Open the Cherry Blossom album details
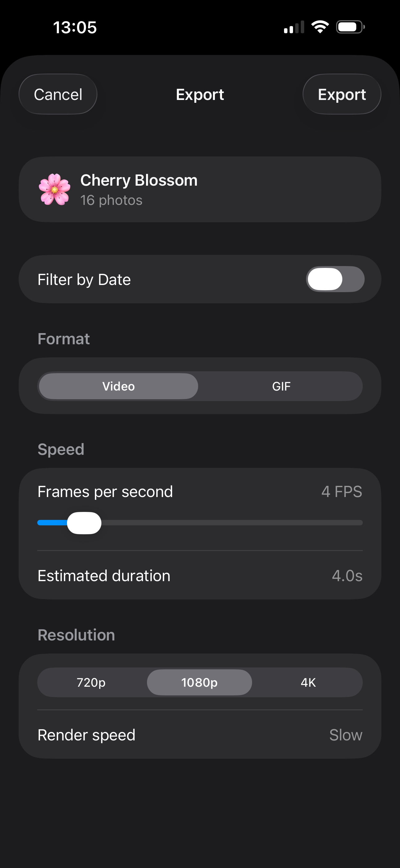This screenshot has width=400, height=868. click(200, 189)
